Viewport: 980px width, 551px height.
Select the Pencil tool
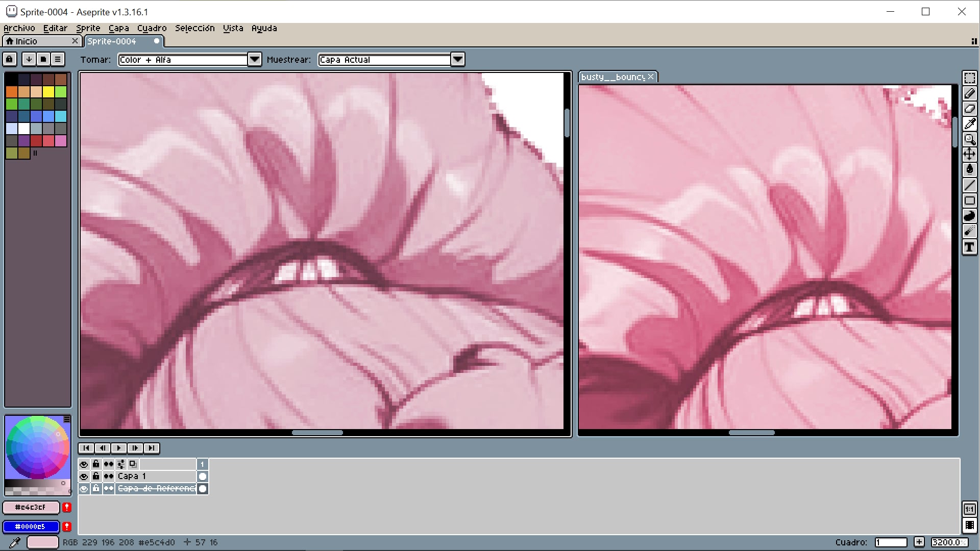(x=969, y=93)
